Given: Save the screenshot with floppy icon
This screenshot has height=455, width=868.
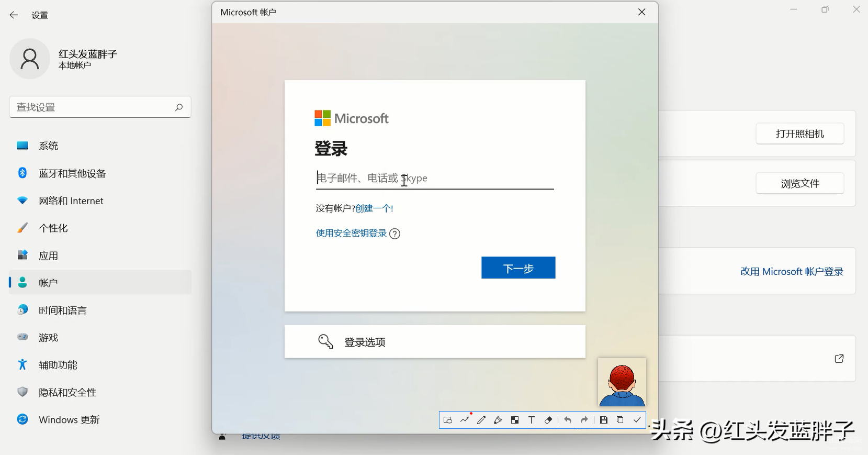Looking at the screenshot, I should click(x=604, y=420).
